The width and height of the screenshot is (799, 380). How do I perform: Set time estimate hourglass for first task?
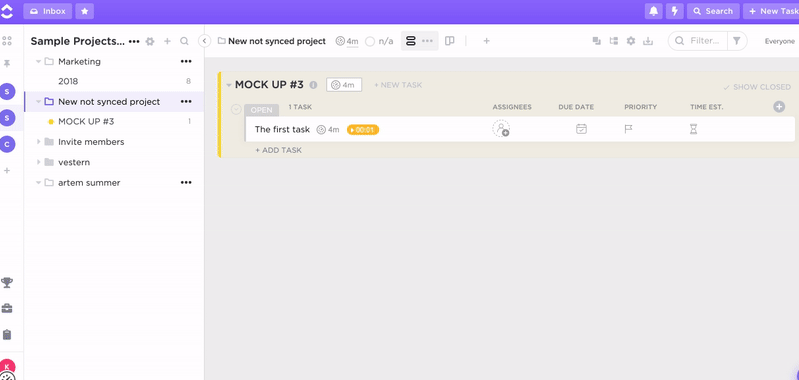pyautogui.click(x=694, y=129)
